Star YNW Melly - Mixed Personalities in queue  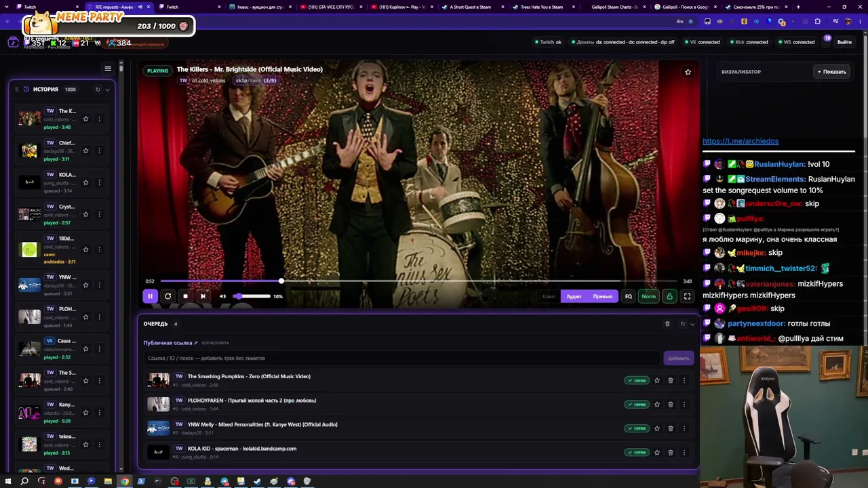click(x=657, y=428)
